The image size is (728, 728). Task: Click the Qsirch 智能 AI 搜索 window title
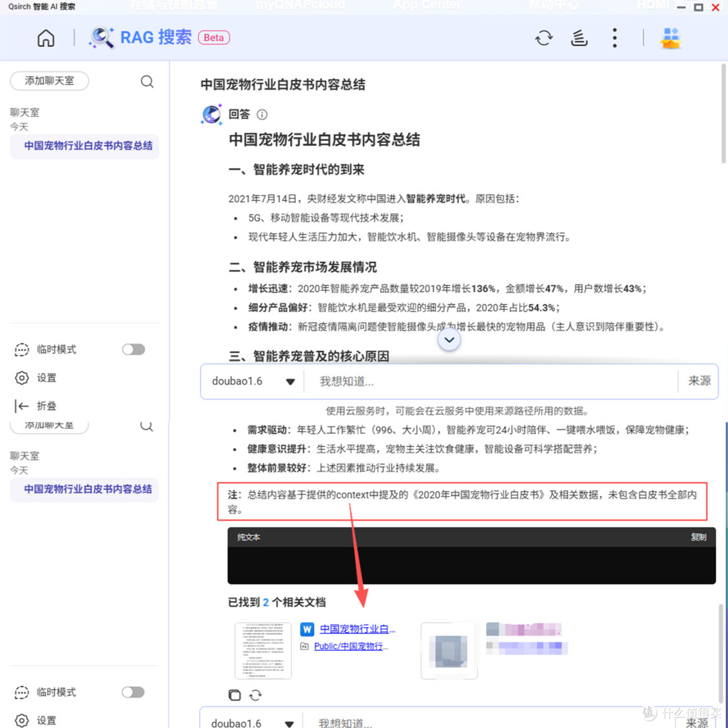pos(42,7)
